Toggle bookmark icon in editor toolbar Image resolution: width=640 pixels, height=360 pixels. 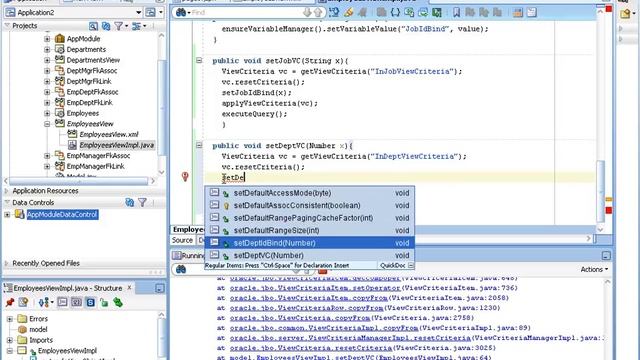pos(456,13)
